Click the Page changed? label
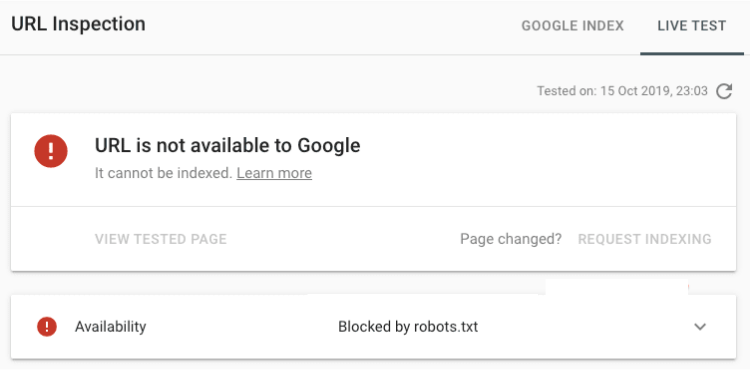This screenshot has width=750, height=370. coord(511,239)
